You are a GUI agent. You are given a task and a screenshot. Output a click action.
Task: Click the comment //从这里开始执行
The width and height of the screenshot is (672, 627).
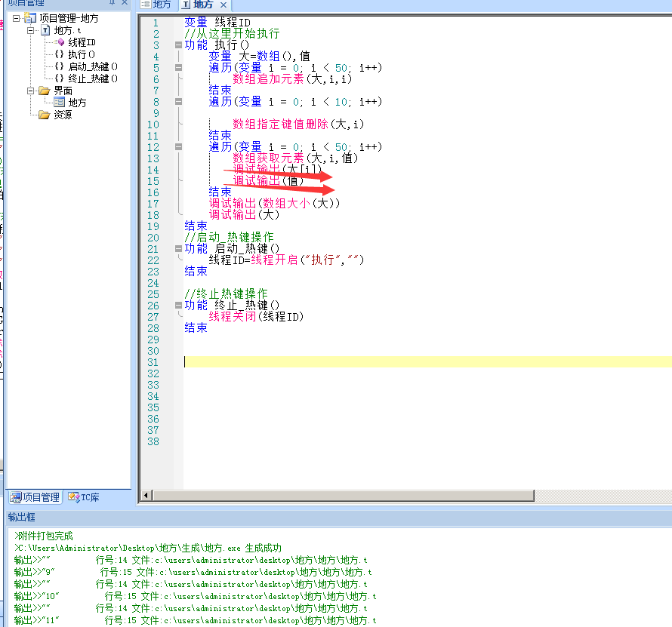[x=233, y=33]
